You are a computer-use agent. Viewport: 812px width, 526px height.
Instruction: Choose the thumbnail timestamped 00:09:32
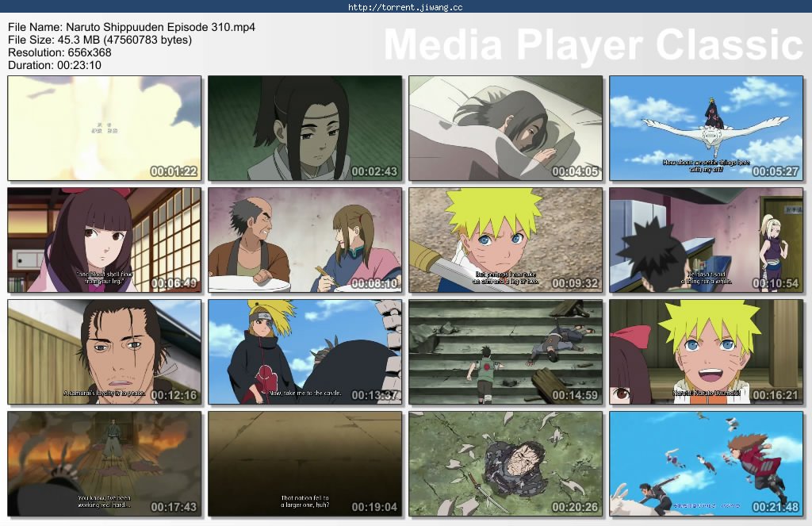[505, 240]
